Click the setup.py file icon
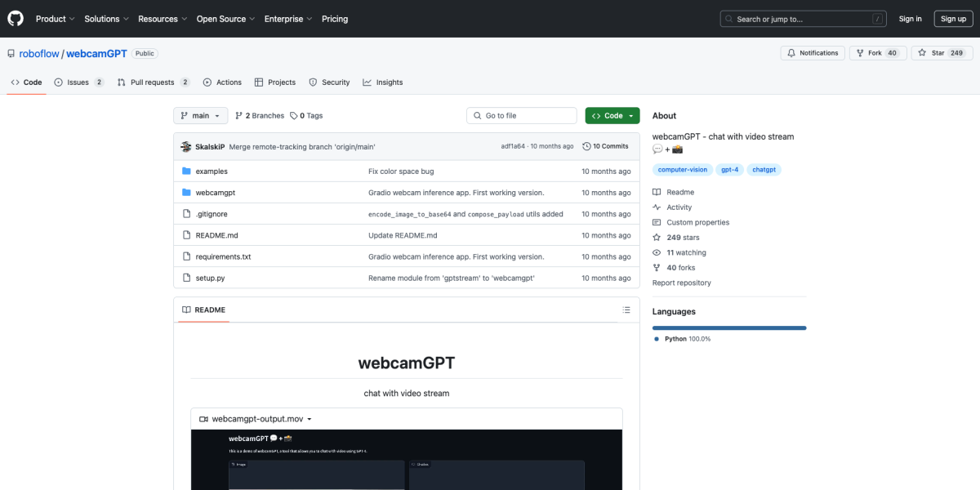The width and height of the screenshot is (980, 490). (x=186, y=278)
